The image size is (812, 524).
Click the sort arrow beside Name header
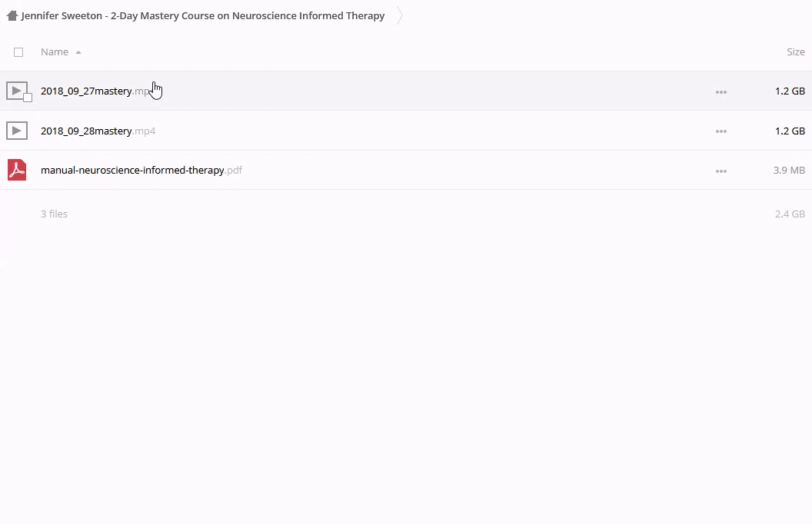[78, 52]
